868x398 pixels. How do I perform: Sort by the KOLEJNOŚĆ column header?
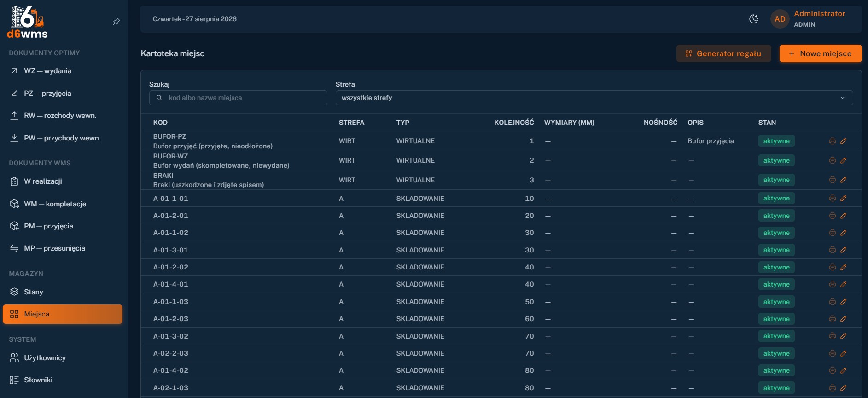tap(514, 123)
